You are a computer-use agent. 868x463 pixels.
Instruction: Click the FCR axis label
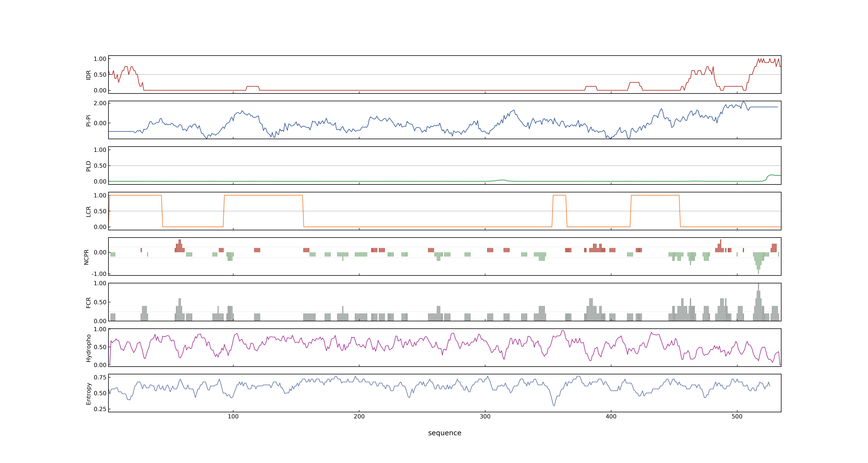click(88, 302)
